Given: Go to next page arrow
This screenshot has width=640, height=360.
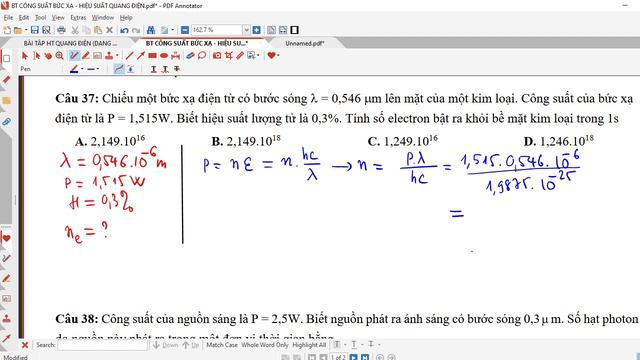Looking at the screenshot, I should click(x=353, y=358).
